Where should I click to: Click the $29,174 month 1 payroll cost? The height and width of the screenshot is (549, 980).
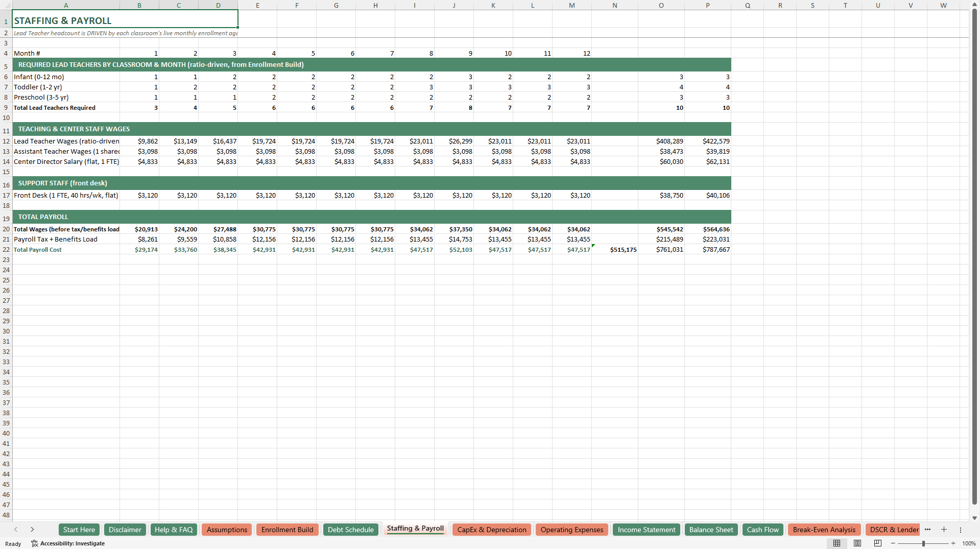point(139,250)
